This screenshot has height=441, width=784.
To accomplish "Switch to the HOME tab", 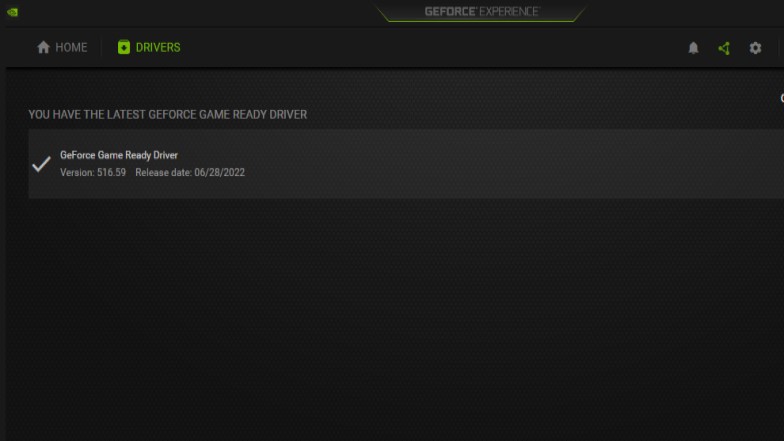I will (62, 48).
